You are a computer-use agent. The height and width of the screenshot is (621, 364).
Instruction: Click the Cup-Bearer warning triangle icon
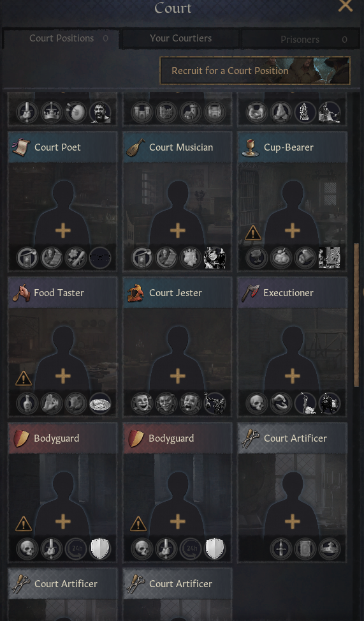(253, 232)
